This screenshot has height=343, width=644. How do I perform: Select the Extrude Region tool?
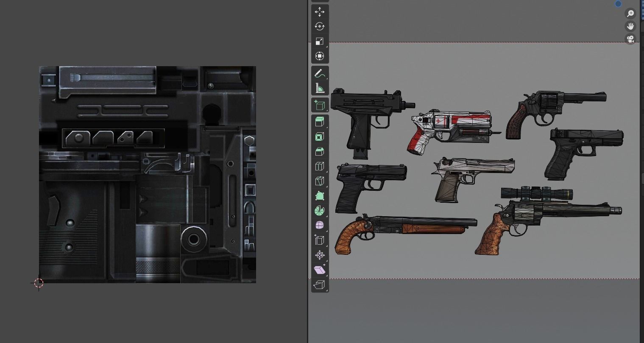coord(320,122)
